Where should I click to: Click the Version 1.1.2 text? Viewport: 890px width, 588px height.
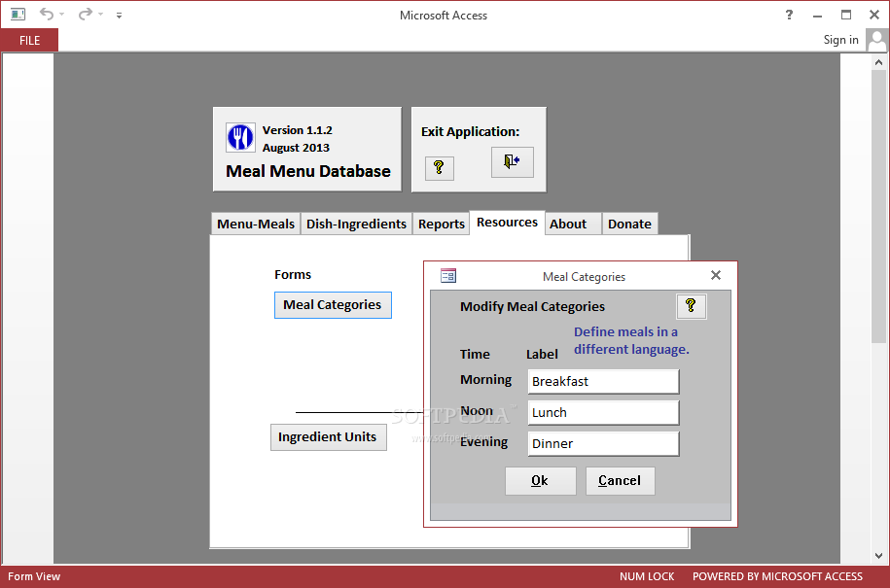[x=297, y=130]
